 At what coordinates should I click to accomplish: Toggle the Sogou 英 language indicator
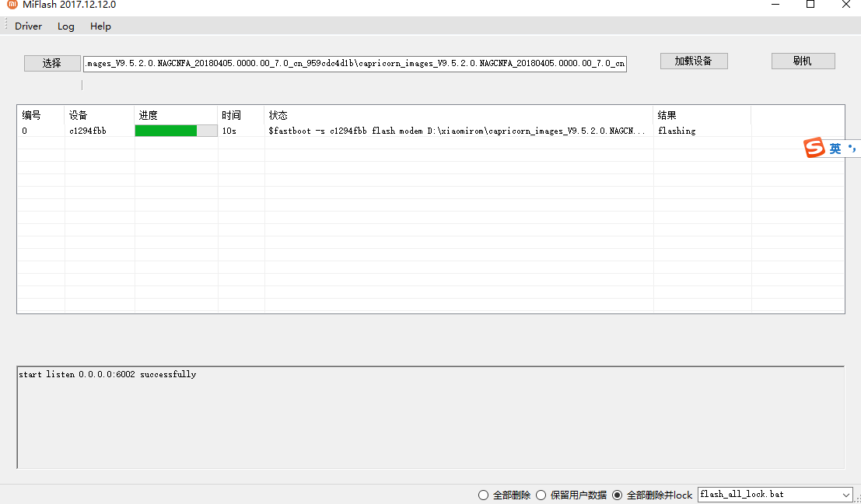[835, 149]
